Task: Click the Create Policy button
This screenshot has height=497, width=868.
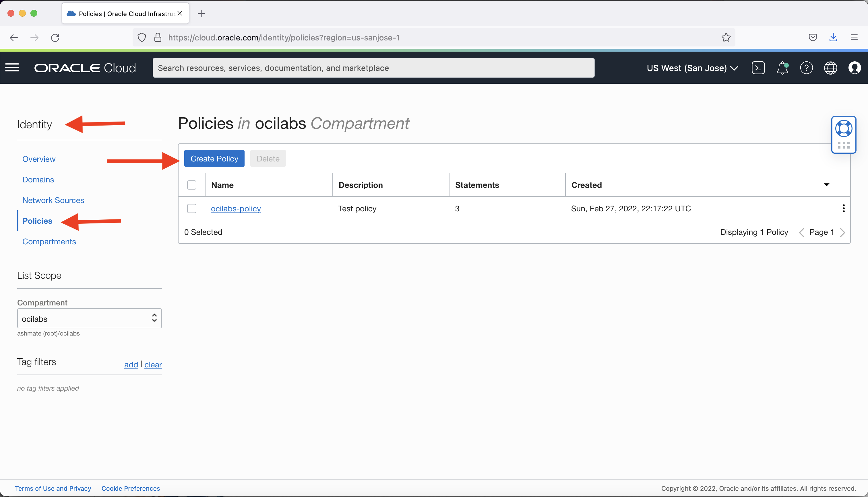Action: pyautogui.click(x=214, y=158)
